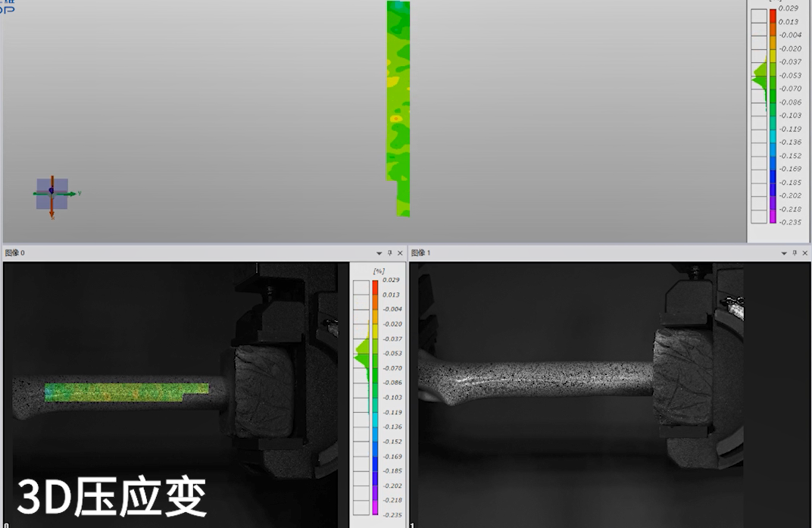
Task: Close the 图像 1 panel with its × icon
Action: click(804, 253)
